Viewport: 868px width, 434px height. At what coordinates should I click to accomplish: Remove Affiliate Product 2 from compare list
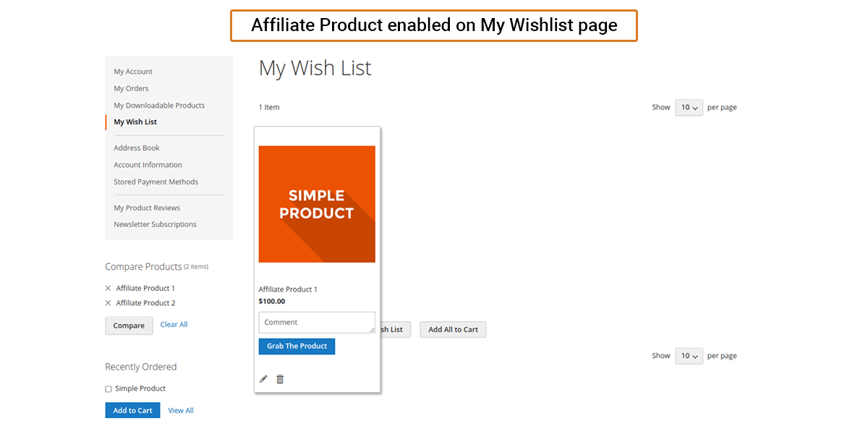(109, 303)
